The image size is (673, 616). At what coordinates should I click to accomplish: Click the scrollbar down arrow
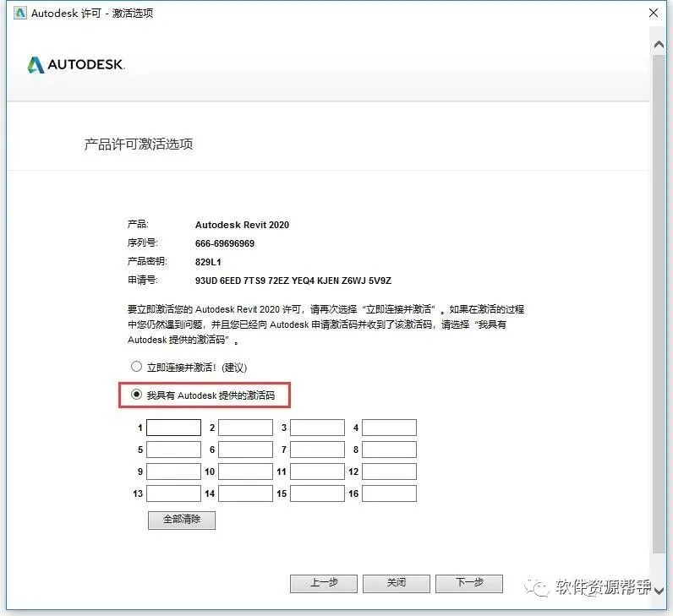tap(659, 591)
